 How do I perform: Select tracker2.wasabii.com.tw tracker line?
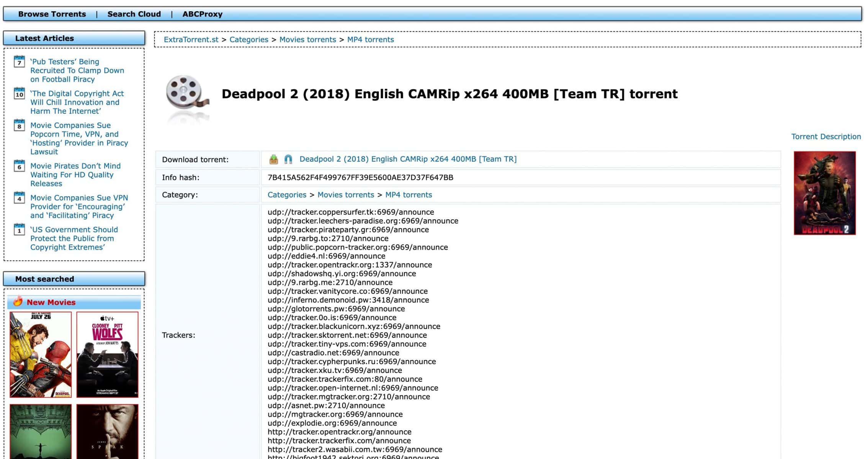coord(355,449)
